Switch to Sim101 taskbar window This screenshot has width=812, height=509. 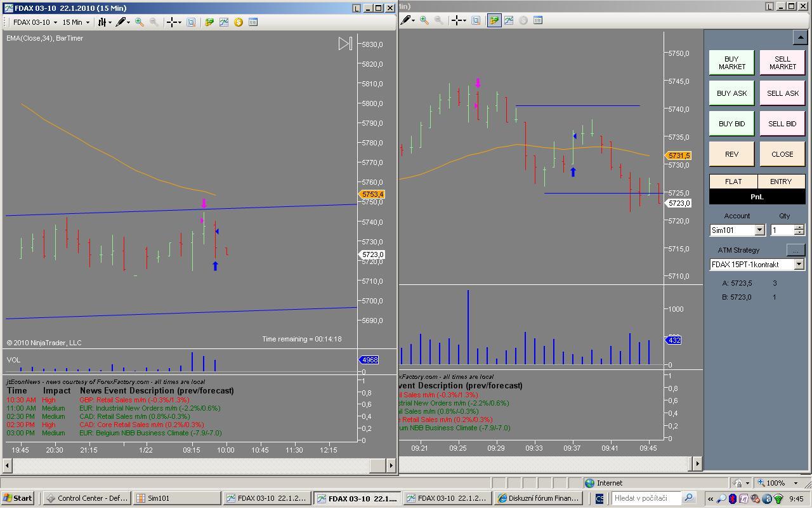click(x=177, y=498)
